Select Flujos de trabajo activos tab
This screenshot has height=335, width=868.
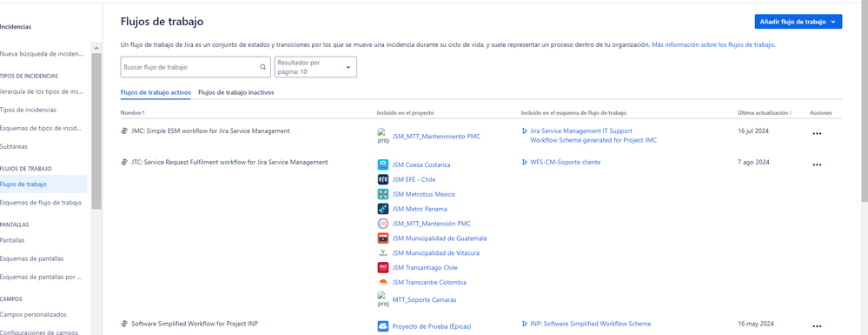(156, 92)
